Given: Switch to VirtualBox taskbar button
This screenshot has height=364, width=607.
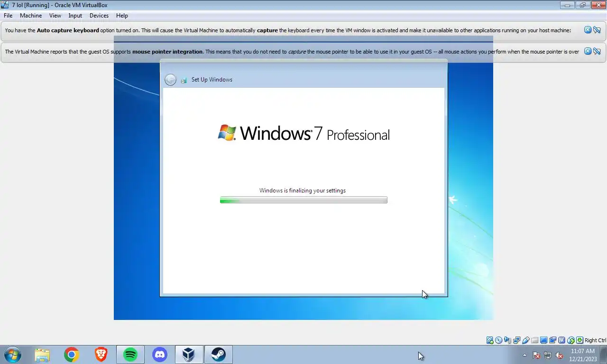Looking at the screenshot, I should pyautogui.click(x=189, y=355).
